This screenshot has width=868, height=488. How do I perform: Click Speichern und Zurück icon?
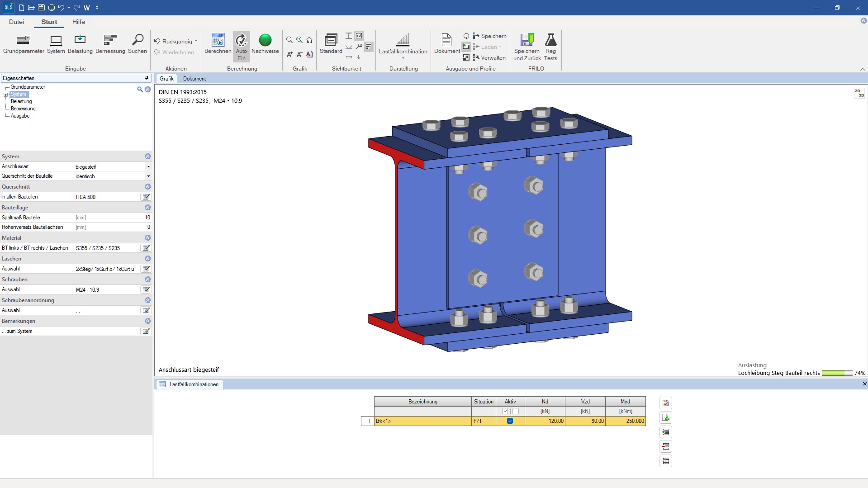coord(527,41)
